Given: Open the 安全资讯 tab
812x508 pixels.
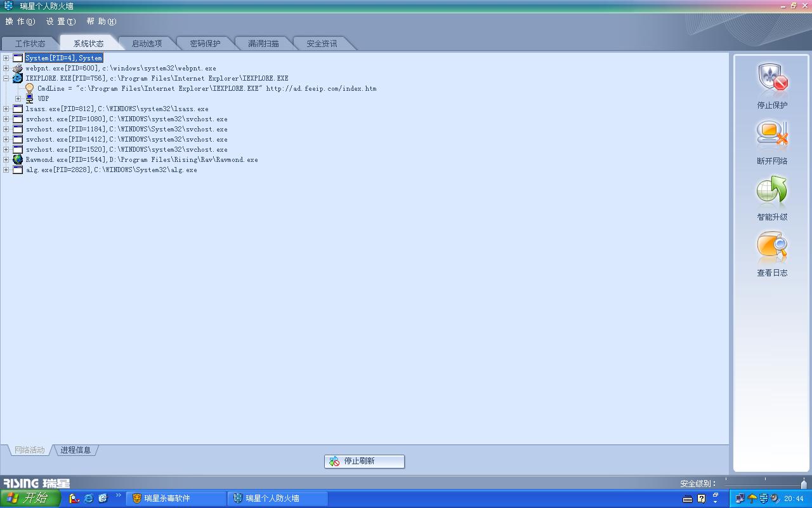Looking at the screenshot, I should pyautogui.click(x=322, y=43).
